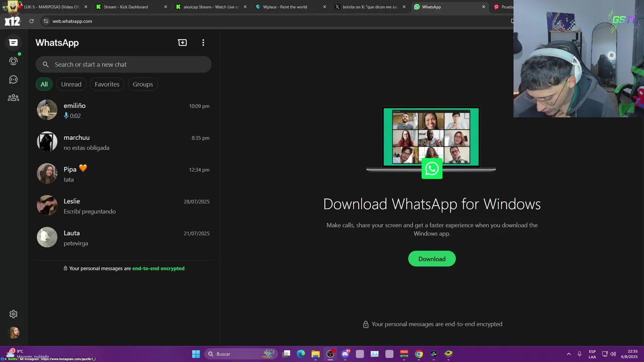Start a new chat with the plus icon

coord(182,43)
